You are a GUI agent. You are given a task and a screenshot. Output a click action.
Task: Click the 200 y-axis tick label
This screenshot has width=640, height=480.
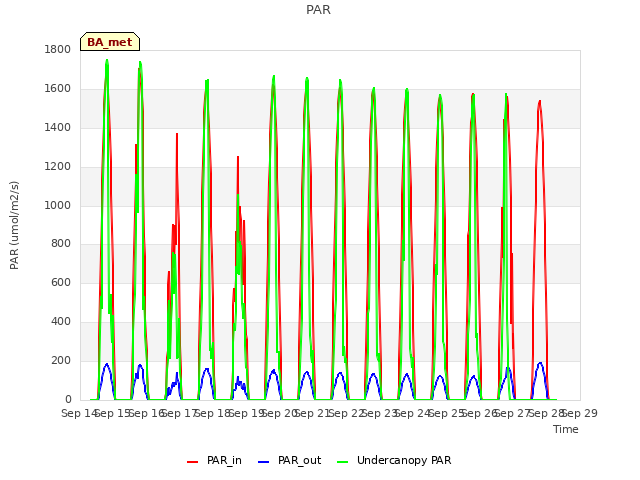coord(61,360)
